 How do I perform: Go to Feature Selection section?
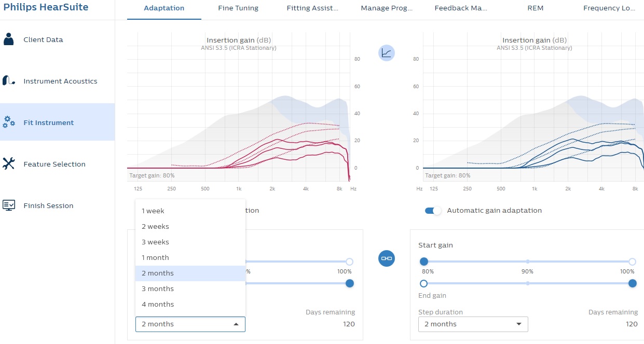click(x=57, y=164)
